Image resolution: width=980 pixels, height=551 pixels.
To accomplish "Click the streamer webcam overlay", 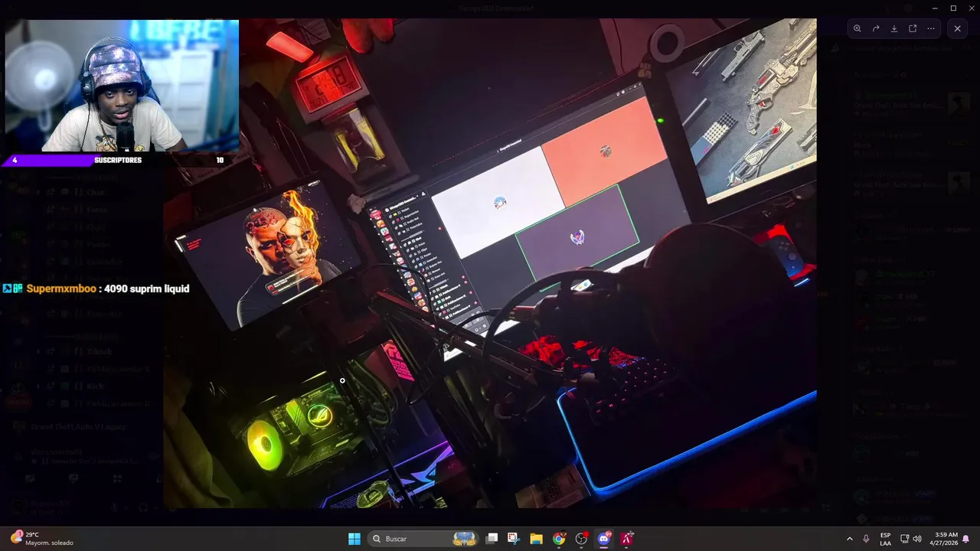I will point(122,86).
